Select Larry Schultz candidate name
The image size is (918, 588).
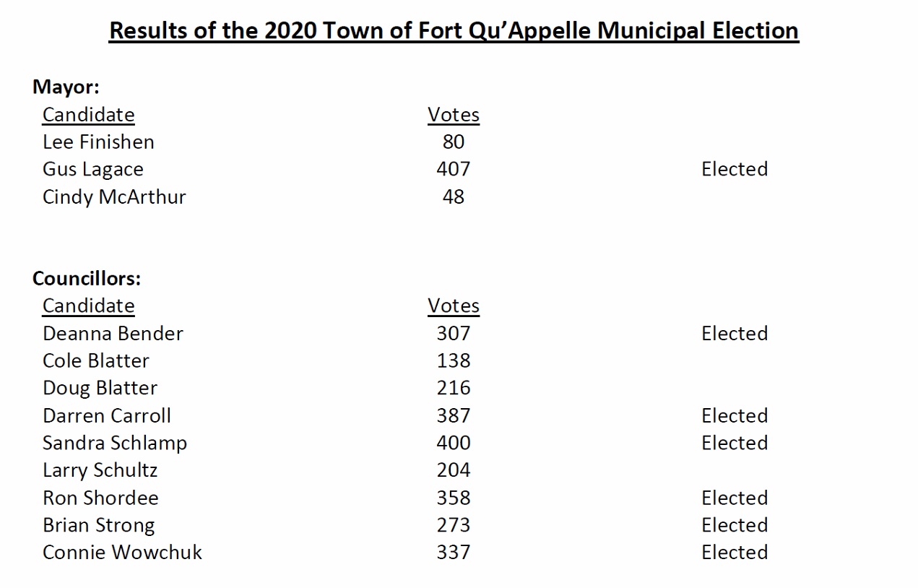pyautogui.click(x=100, y=470)
